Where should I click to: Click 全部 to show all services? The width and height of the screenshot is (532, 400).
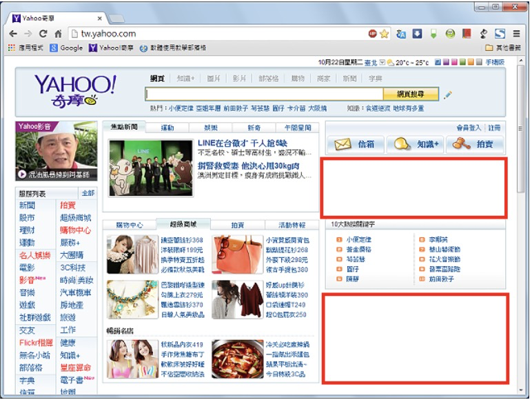click(x=88, y=193)
